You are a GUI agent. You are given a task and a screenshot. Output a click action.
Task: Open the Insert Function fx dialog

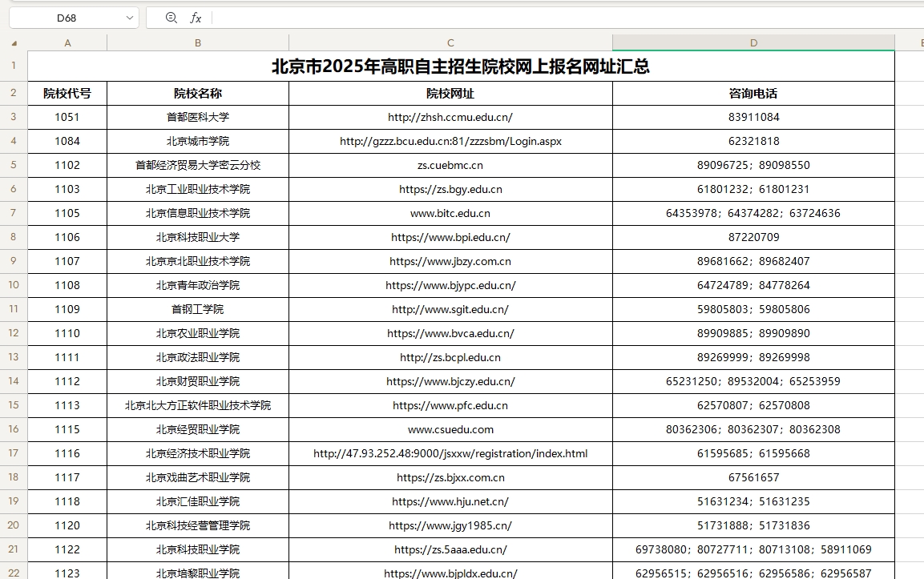click(195, 17)
